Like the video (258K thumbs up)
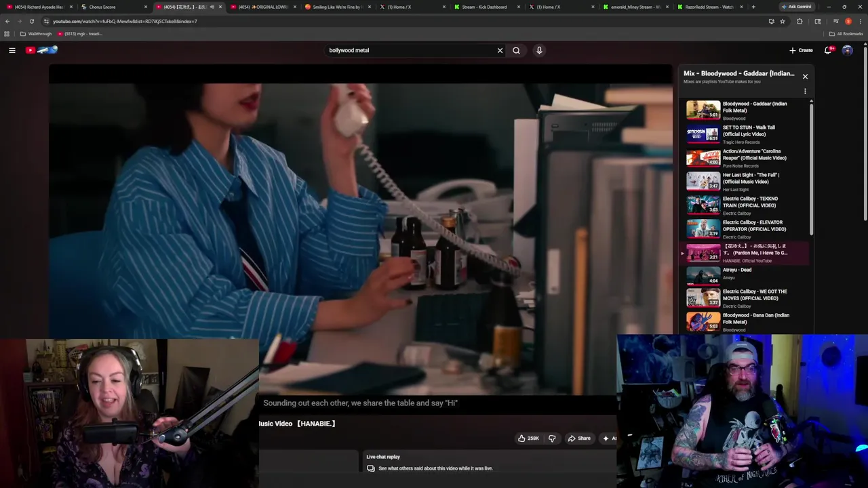The width and height of the screenshot is (868, 488). 528,439
